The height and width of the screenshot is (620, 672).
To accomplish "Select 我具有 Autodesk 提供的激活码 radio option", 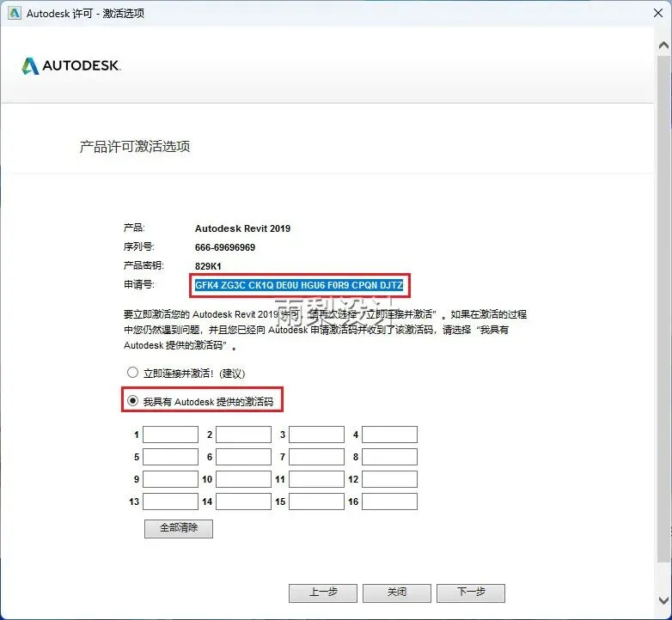I will pyautogui.click(x=132, y=401).
